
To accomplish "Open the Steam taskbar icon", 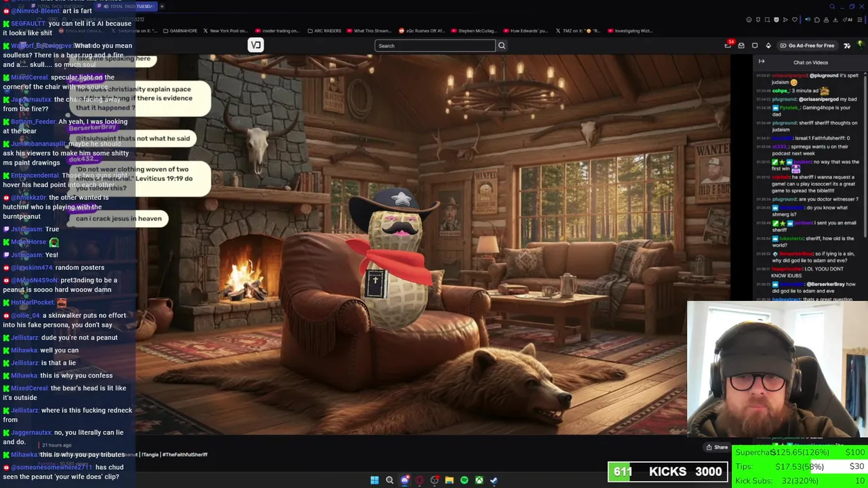I will 494,480.
